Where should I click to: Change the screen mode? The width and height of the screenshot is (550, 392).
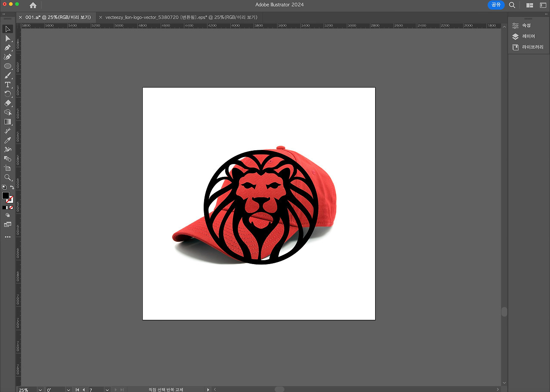click(x=7, y=224)
